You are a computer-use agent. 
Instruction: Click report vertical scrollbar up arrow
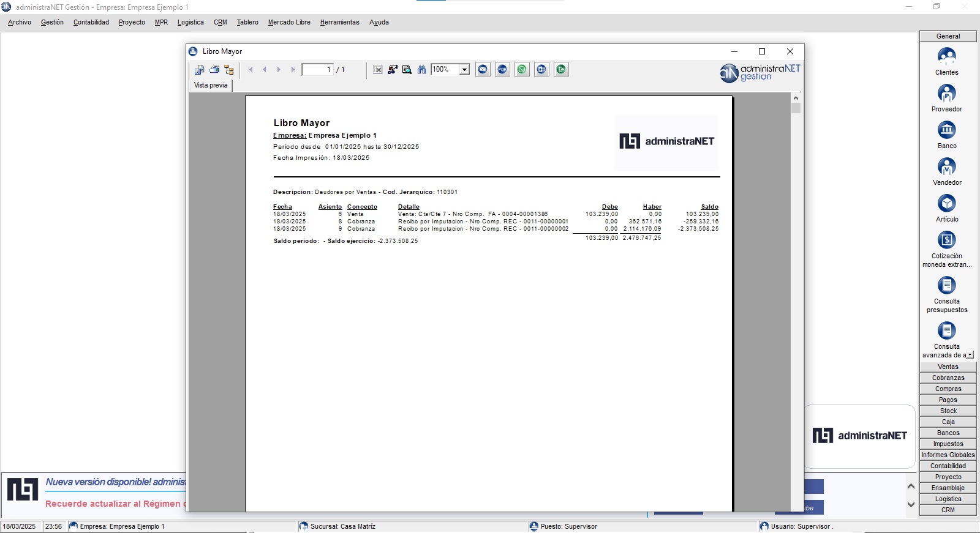(796, 98)
